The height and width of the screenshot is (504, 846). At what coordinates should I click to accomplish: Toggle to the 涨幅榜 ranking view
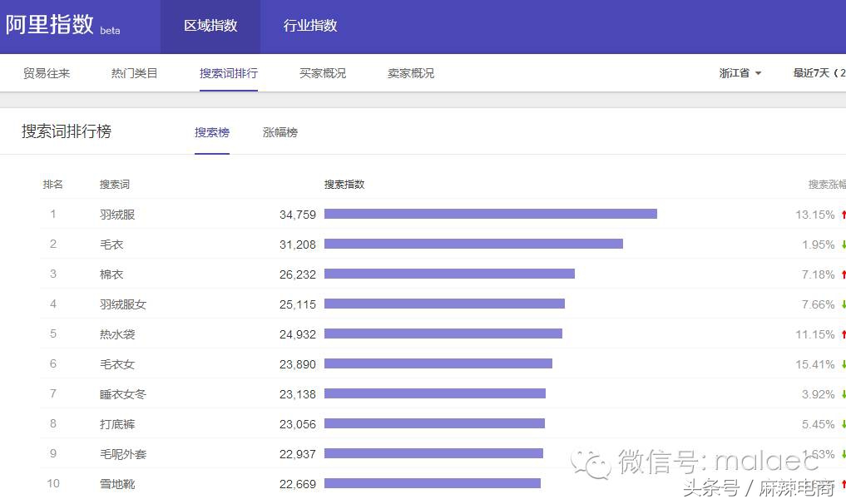280,131
